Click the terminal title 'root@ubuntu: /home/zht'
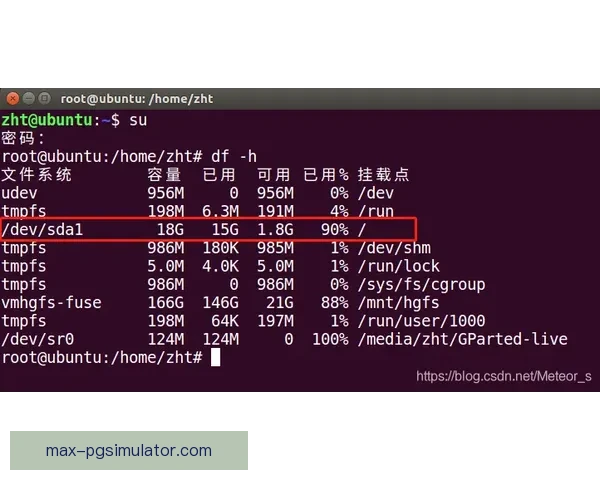Viewport: 600px width, 480px height. tap(136, 99)
